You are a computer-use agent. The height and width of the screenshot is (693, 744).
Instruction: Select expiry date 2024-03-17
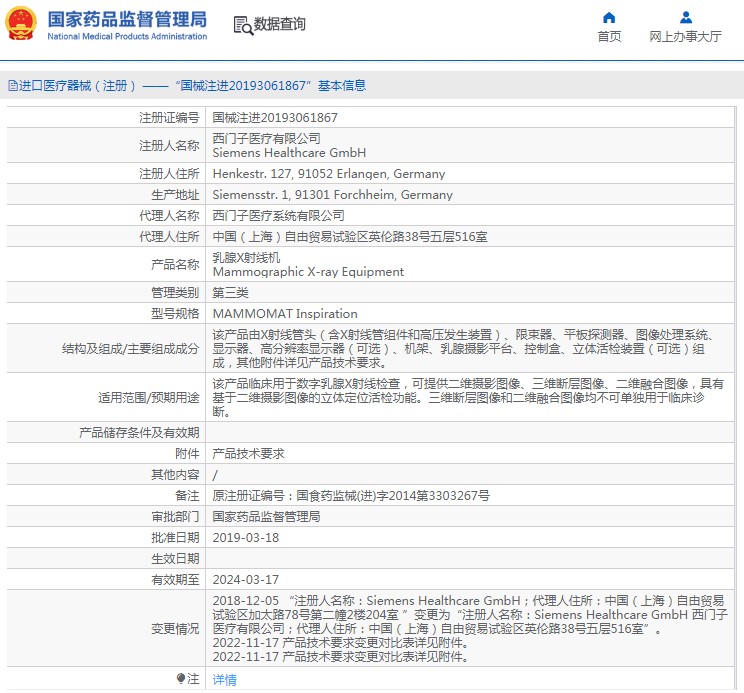click(246, 580)
